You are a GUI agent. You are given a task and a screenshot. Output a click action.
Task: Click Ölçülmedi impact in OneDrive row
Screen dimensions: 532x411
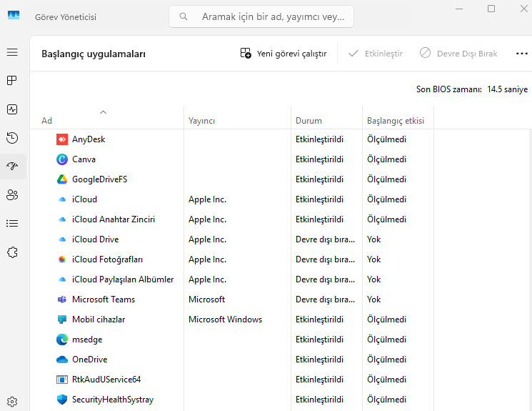(x=386, y=360)
